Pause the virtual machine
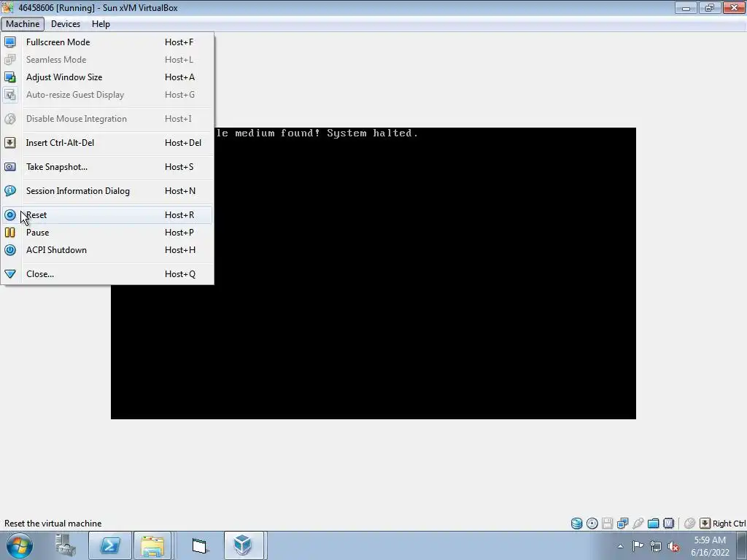The width and height of the screenshot is (747, 560). pyautogui.click(x=107, y=233)
